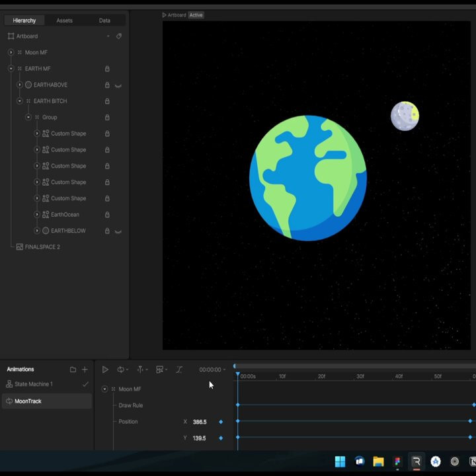
Task: Toggle lock on EARTH MF layer
Action: pyautogui.click(x=107, y=69)
